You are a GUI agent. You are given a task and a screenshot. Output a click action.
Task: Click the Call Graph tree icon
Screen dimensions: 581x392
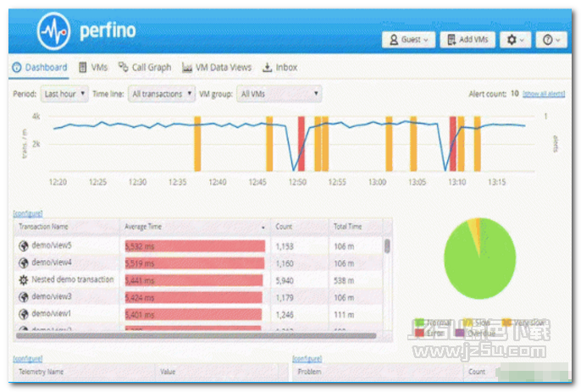click(x=123, y=67)
